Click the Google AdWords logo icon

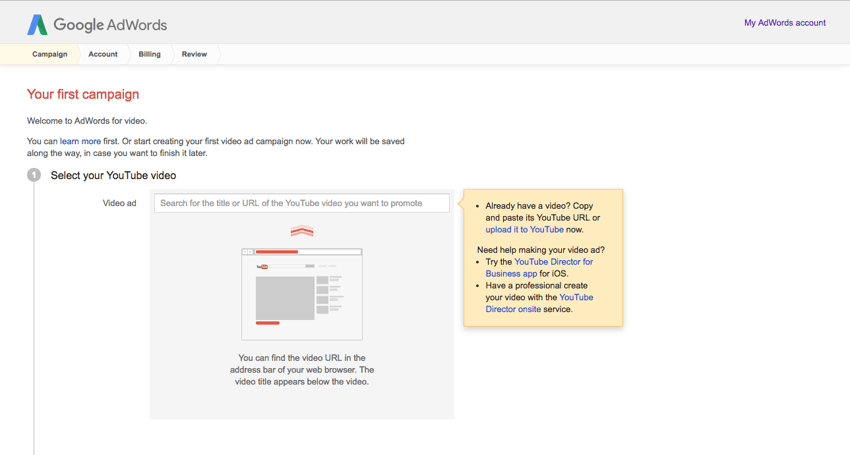coord(37,24)
